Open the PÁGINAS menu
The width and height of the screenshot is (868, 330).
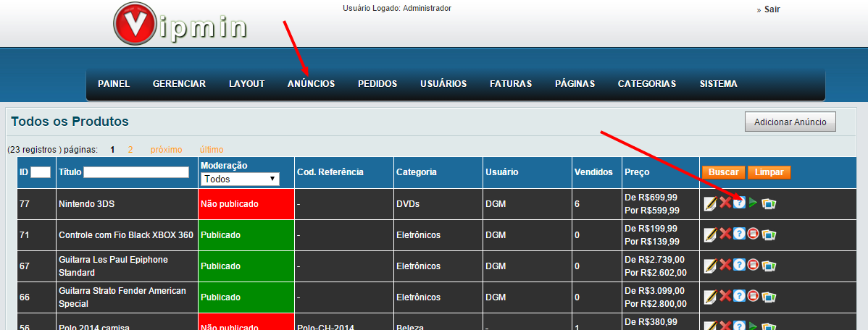(x=575, y=84)
